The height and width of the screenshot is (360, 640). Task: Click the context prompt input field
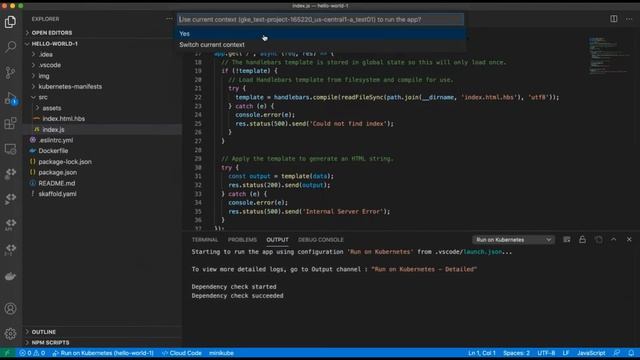coord(320,20)
